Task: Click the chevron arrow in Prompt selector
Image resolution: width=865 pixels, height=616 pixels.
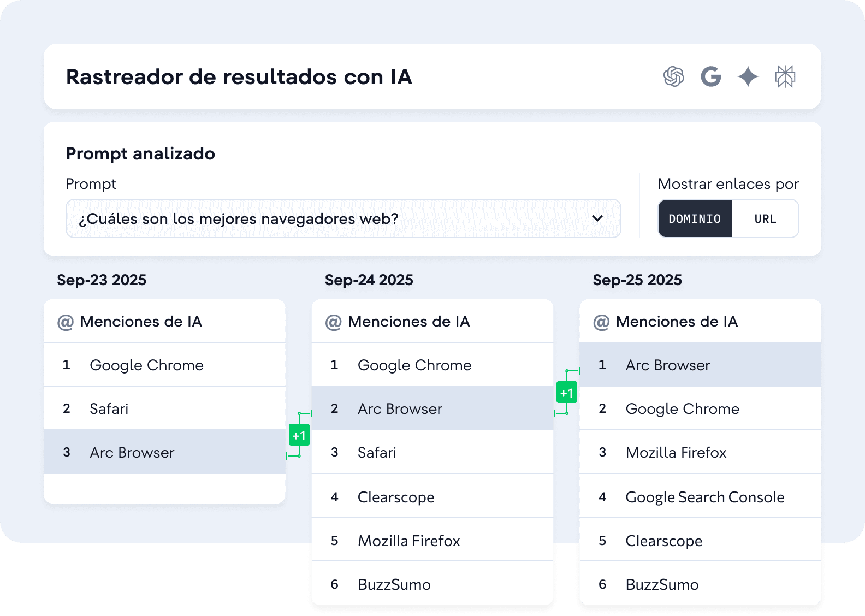Action: [x=597, y=218]
